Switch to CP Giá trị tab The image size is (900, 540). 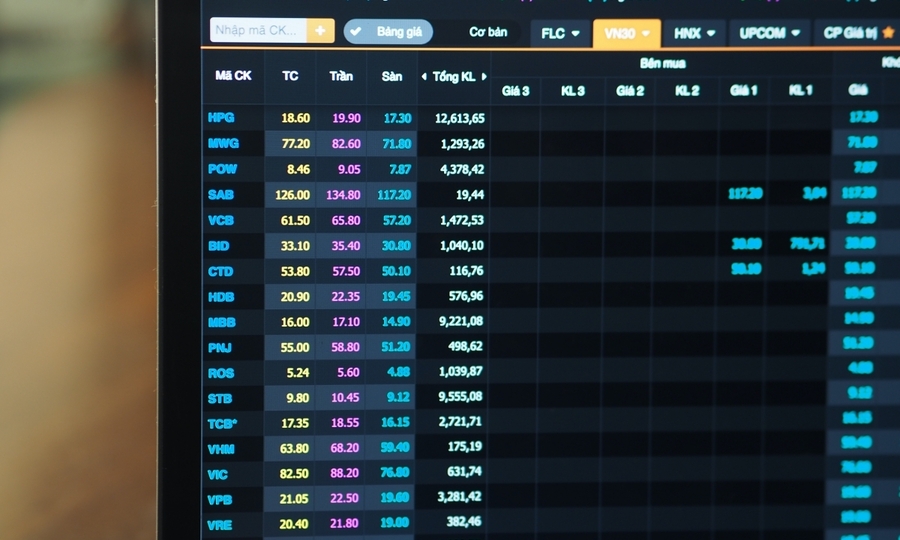[849, 33]
